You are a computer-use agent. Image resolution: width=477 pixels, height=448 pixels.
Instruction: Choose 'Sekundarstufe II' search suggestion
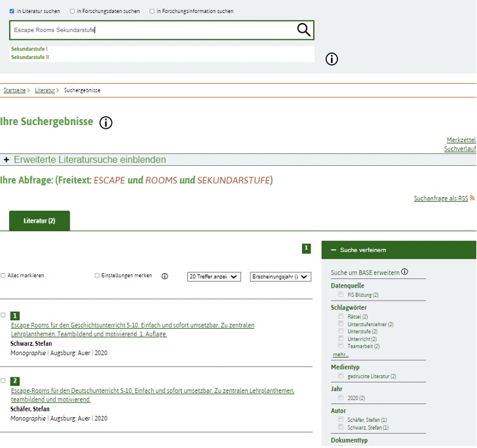[x=30, y=57]
